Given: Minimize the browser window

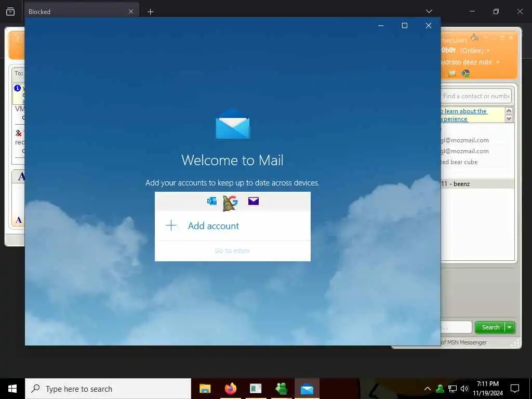Looking at the screenshot, I should click(472, 11).
